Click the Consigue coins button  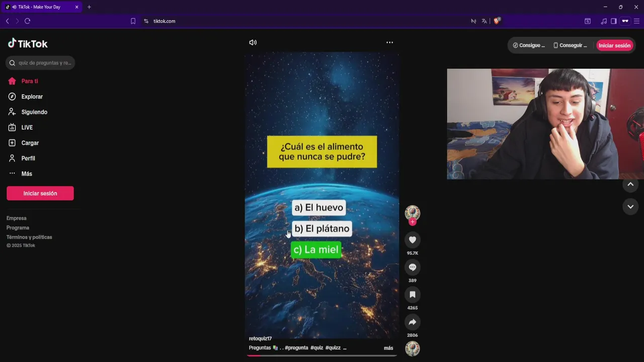pyautogui.click(x=529, y=46)
